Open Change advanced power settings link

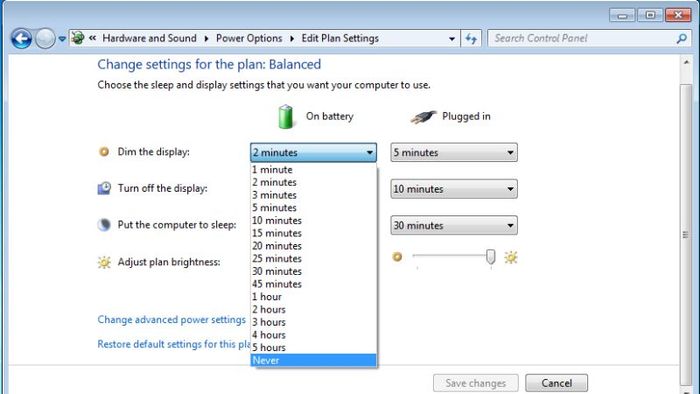[x=171, y=319]
